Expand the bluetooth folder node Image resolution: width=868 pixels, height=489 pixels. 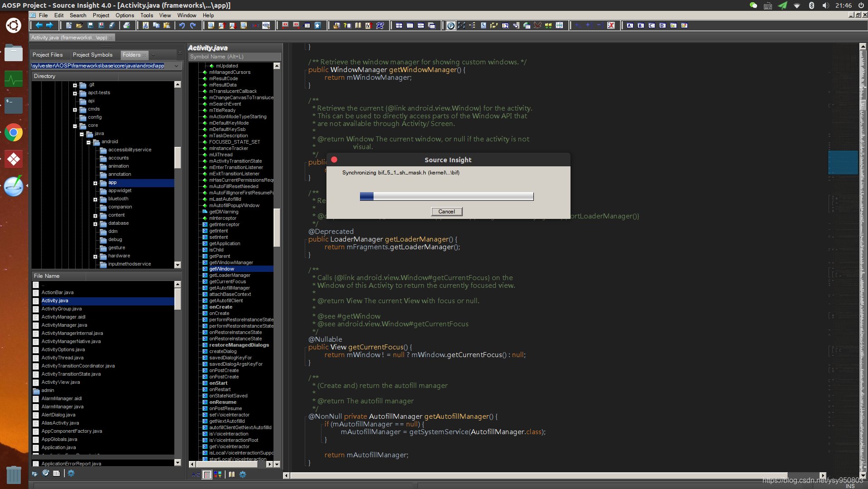click(x=96, y=199)
